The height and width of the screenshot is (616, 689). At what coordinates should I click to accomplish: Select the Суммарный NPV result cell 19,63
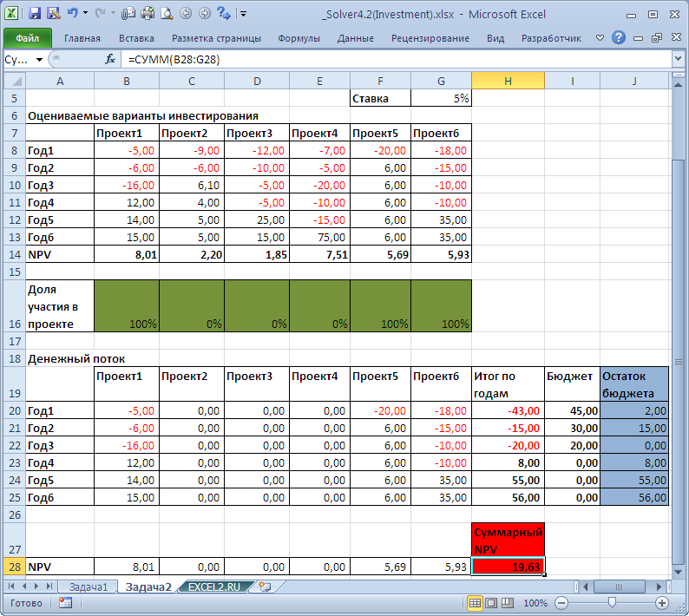click(508, 567)
